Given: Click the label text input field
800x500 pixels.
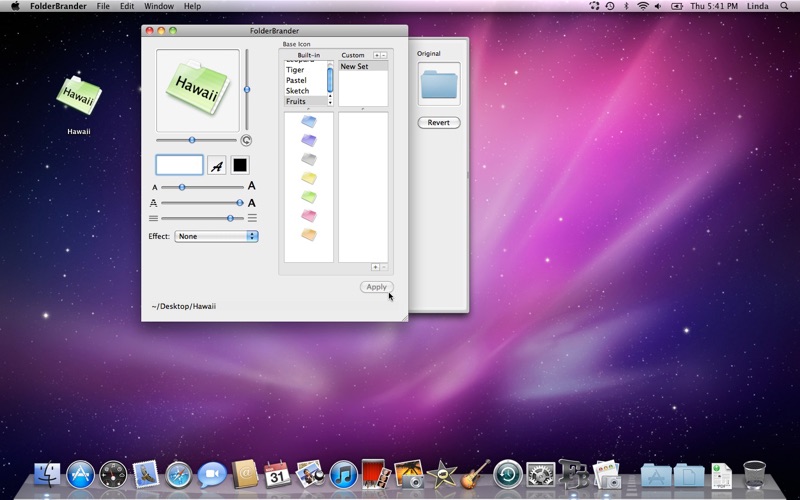Looking at the screenshot, I should pyautogui.click(x=179, y=166).
